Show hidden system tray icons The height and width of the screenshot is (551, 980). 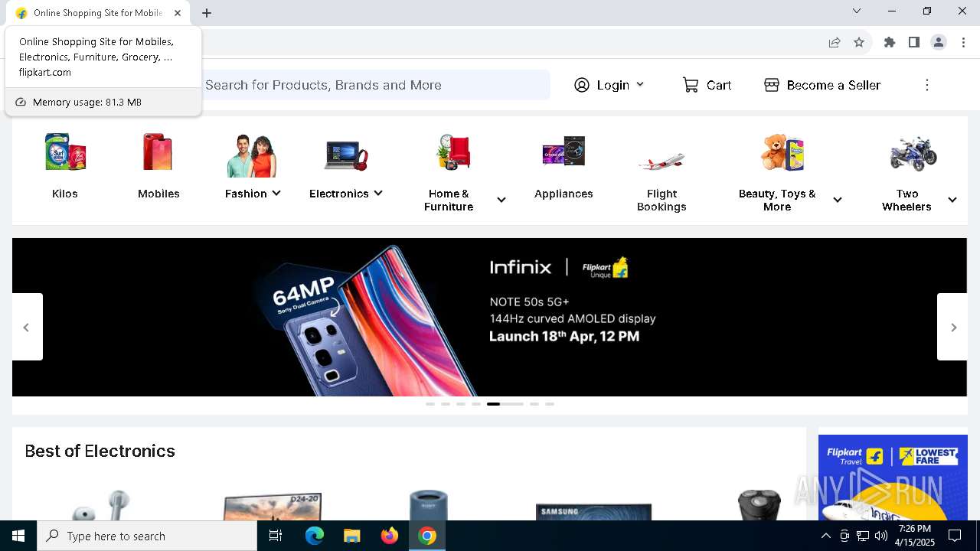tap(825, 536)
